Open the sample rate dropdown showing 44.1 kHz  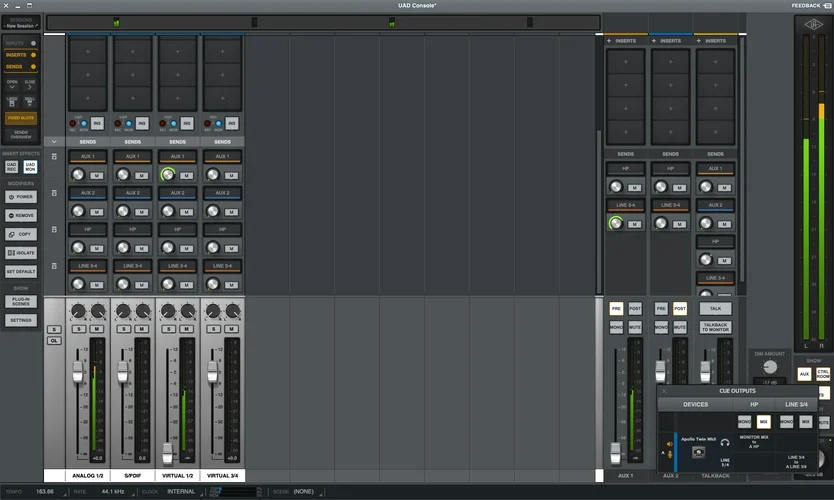tap(111, 492)
